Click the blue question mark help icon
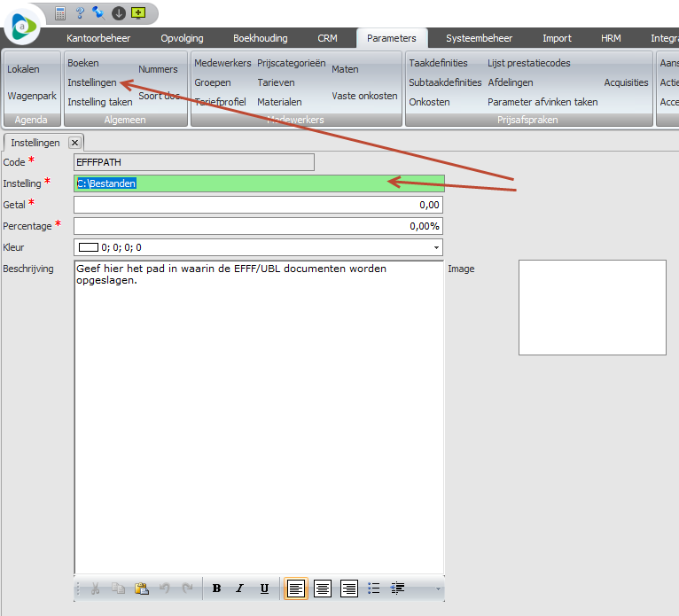 [x=80, y=13]
